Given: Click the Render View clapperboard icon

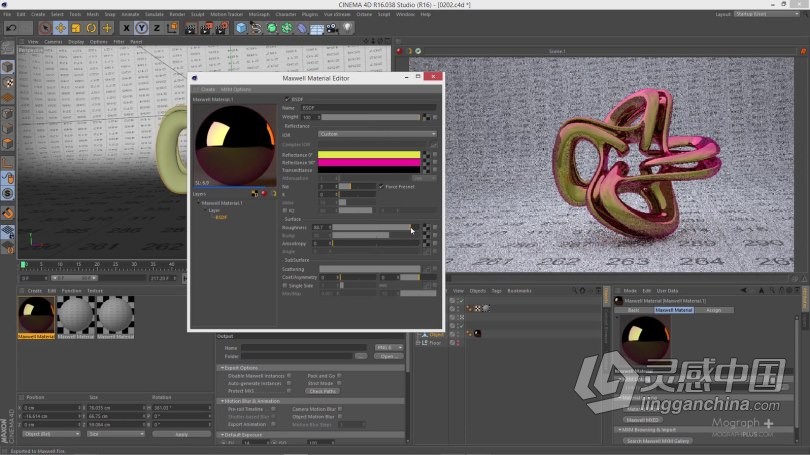Looking at the screenshot, I should click(190, 28).
